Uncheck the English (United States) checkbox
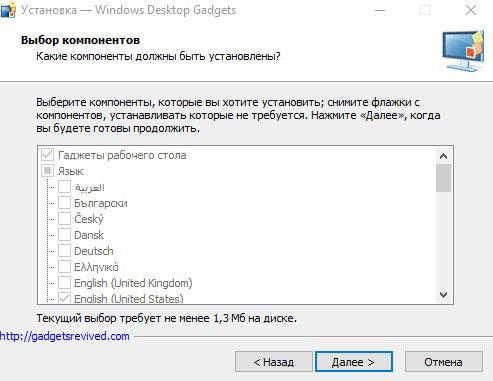Viewport: 493px width, 381px height. point(64,298)
